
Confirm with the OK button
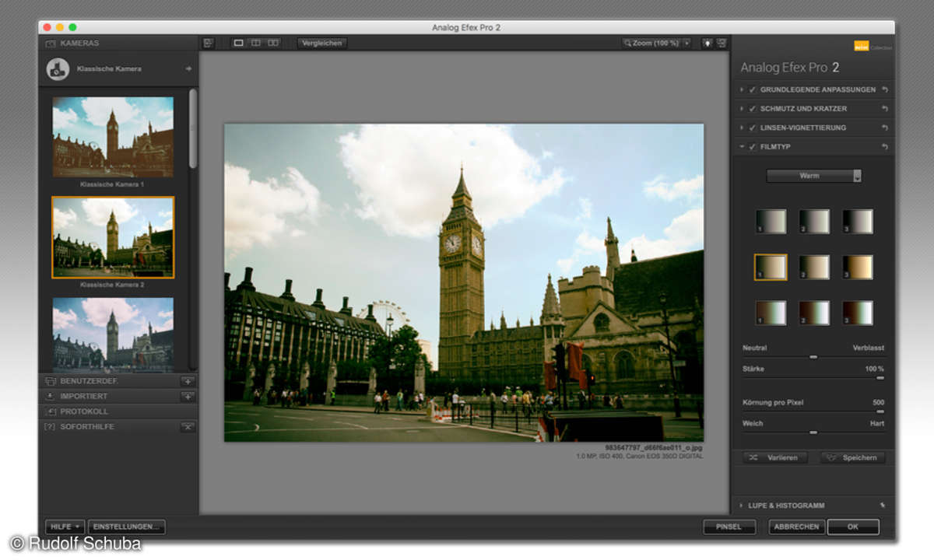tap(853, 527)
